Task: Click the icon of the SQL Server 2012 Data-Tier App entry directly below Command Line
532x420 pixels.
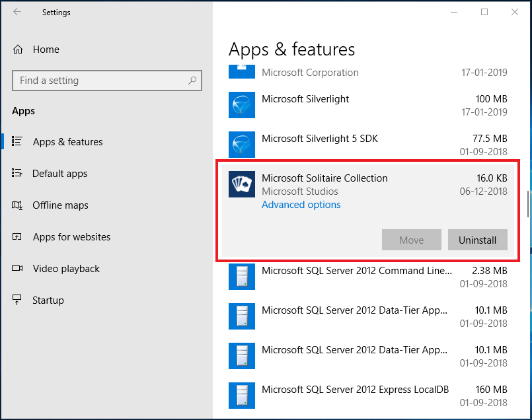Action: click(x=242, y=316)
